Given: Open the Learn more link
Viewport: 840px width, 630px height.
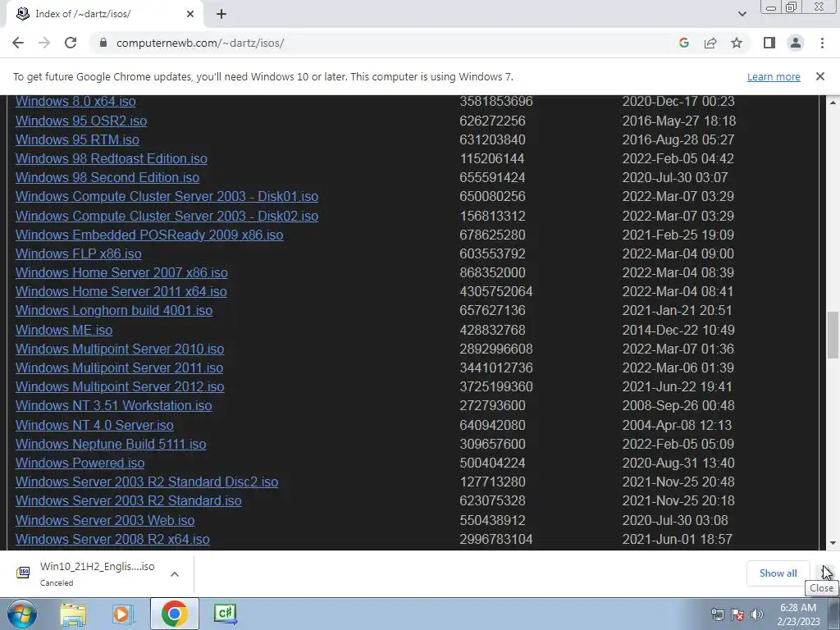Looking at the screenshot, I should (774, 76).
